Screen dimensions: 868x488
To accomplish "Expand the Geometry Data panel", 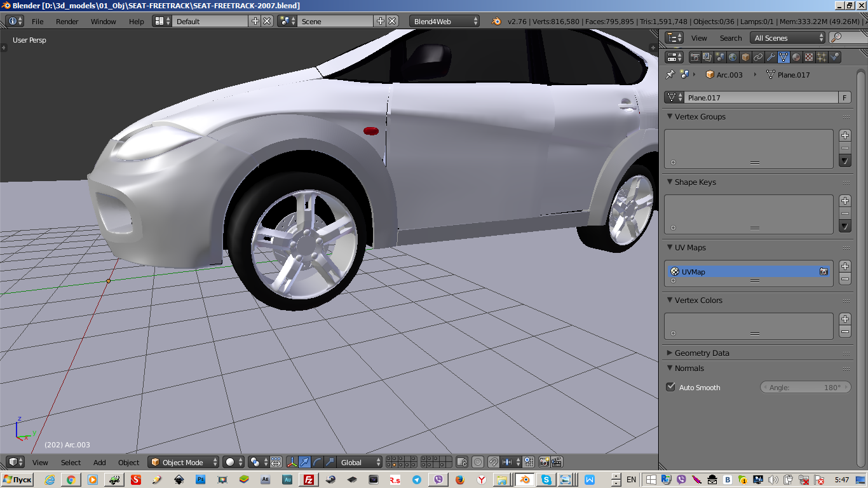I will point(702,353).
